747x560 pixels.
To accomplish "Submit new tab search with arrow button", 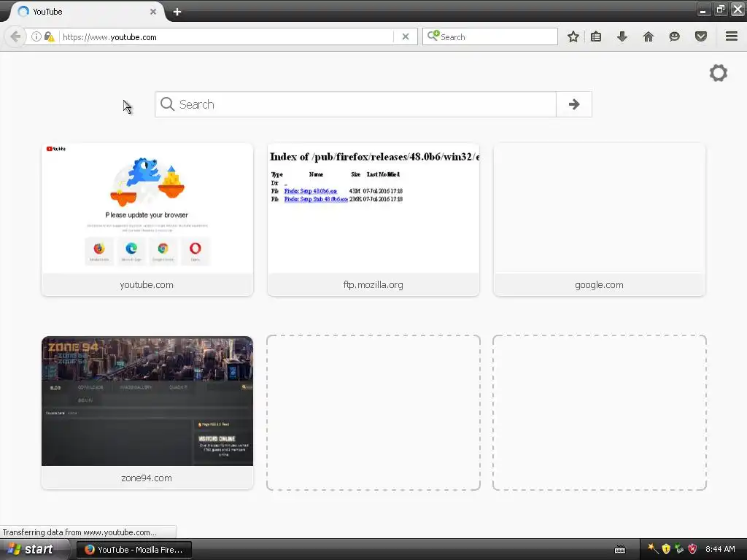I will [574, 104].
